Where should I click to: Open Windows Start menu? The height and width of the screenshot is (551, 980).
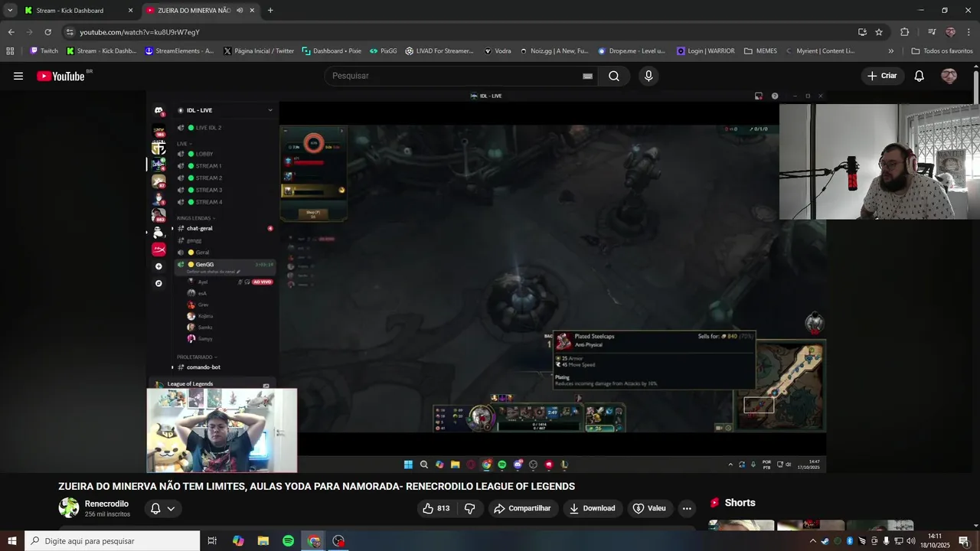(12, 541)
